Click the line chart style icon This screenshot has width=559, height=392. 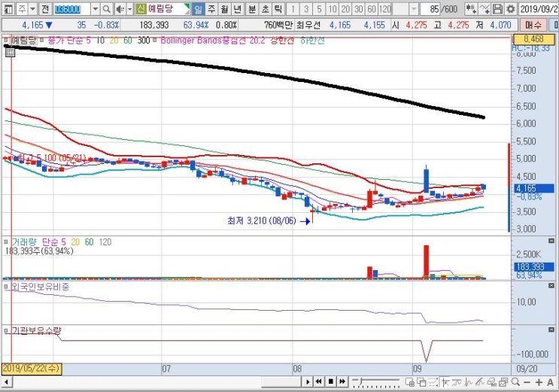(x=484, y=9)
